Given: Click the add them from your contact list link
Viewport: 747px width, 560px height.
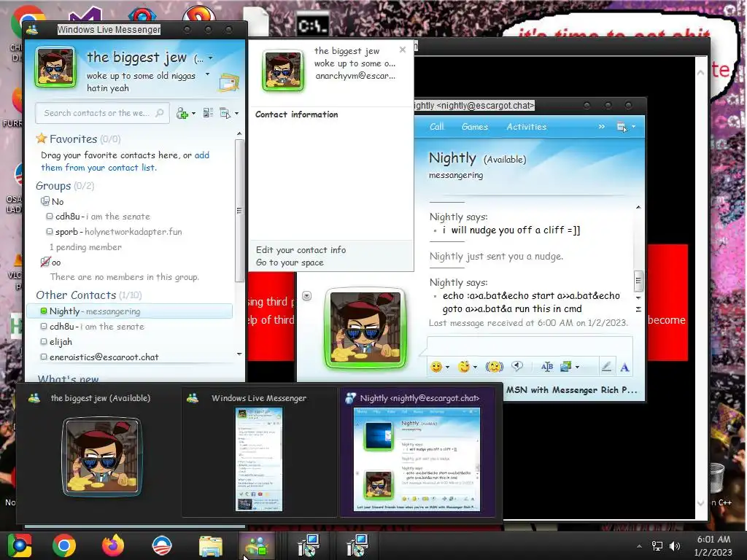Looking at the screenshot, I should 125,161.
